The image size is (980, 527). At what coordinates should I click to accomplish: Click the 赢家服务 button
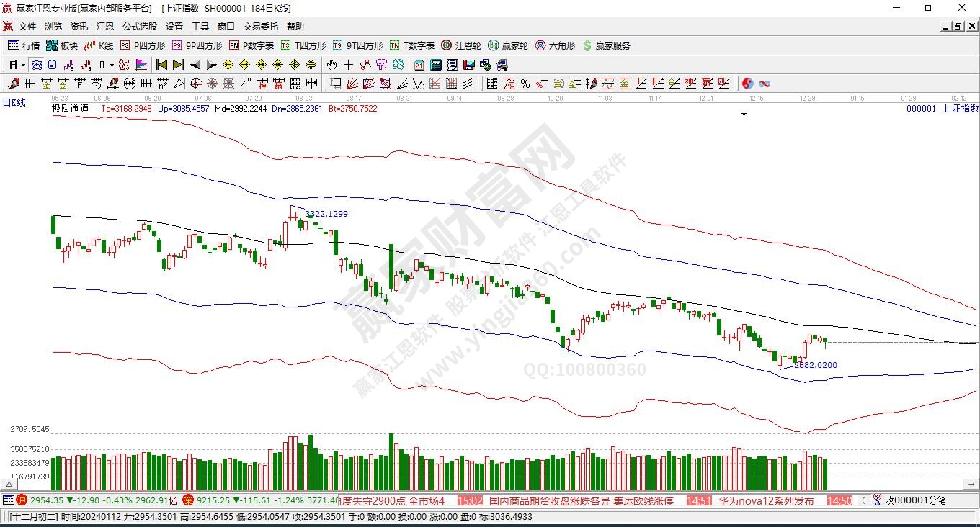coord(606,45)
